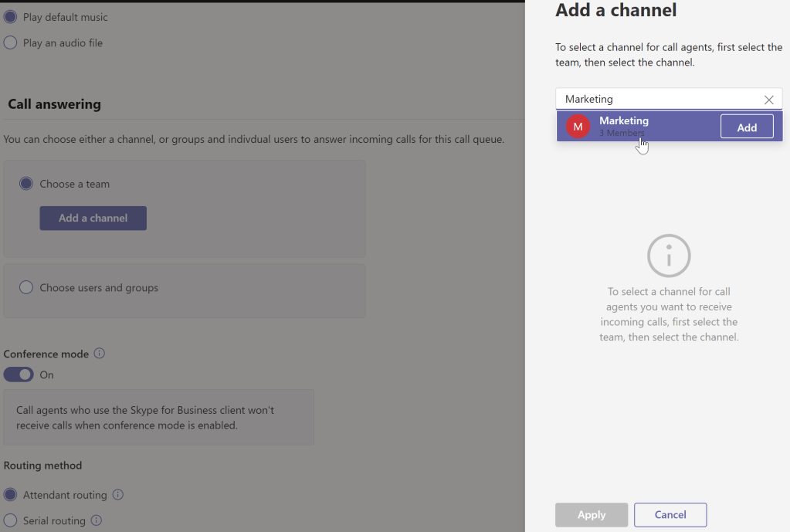Cancel the Add a channel panel
The height and width of the screenshot is (532, 790).
(670, 515)
